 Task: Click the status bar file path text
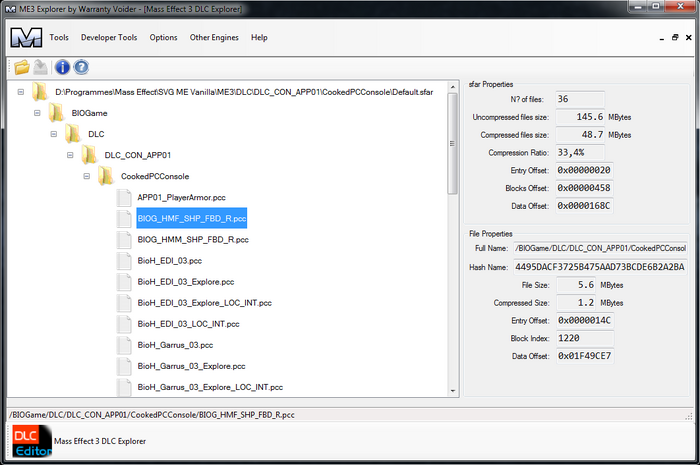[x=151, y=415]
